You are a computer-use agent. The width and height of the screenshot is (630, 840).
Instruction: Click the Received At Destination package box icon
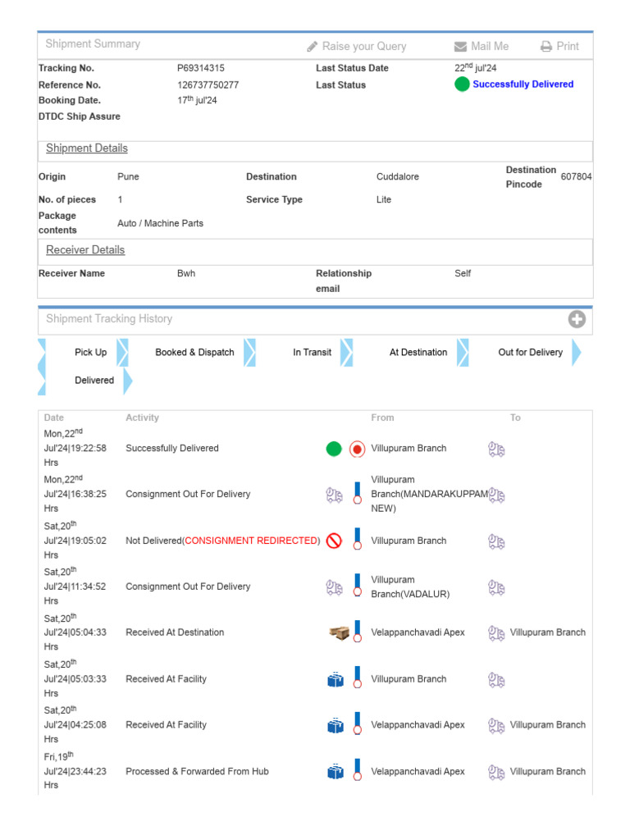click(x=338, y=632)
